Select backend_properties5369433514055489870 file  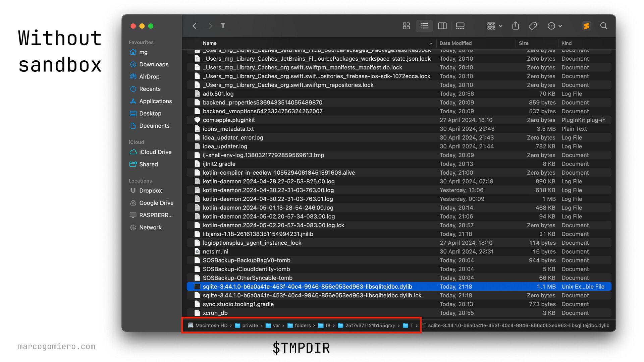pos(399,103)
